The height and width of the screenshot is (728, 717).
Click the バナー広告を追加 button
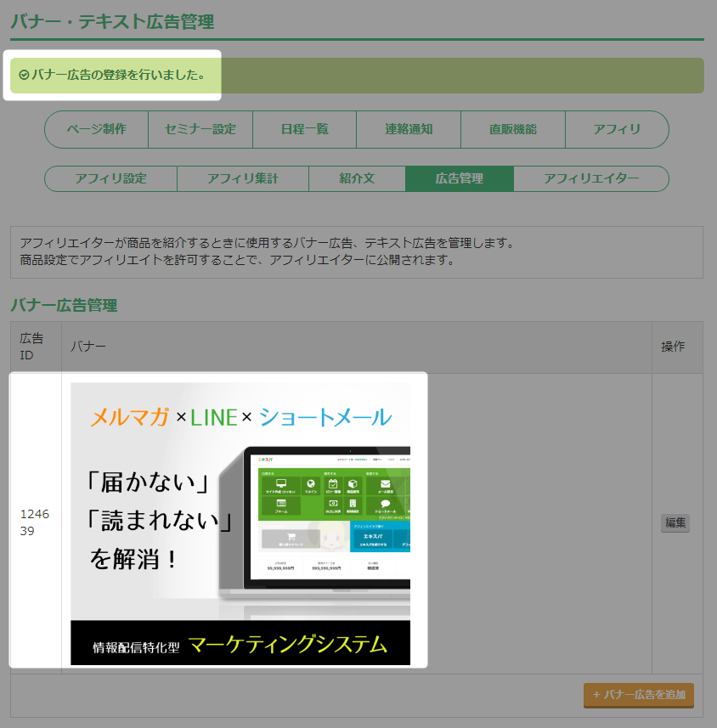pos(639,695)
